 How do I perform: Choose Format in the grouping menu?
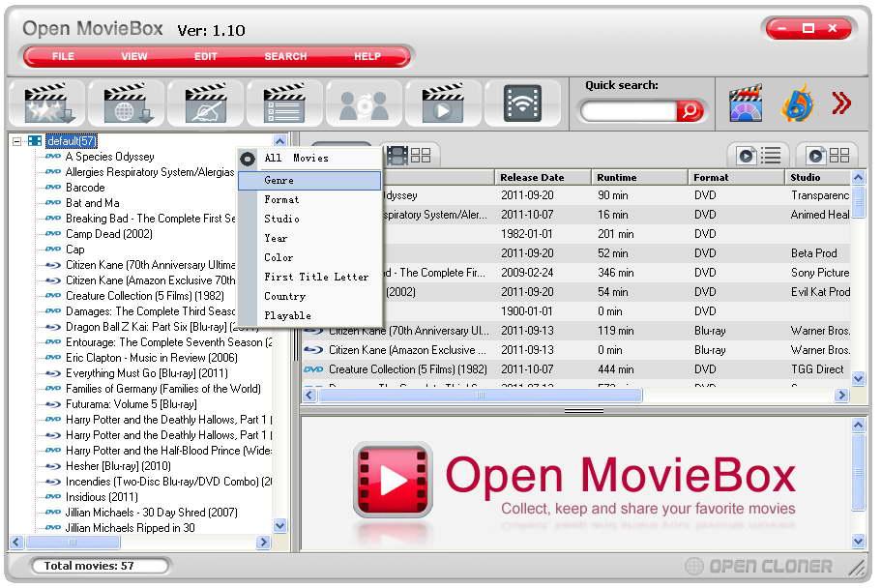click(x=309, y=199)
